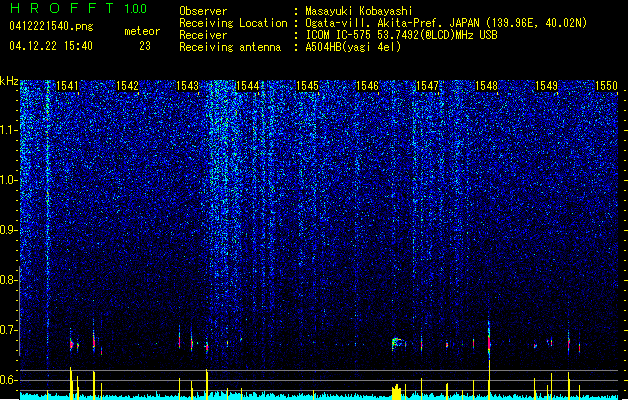Click the 1547 time marker

pyautogui.click(x=427, y=86)
